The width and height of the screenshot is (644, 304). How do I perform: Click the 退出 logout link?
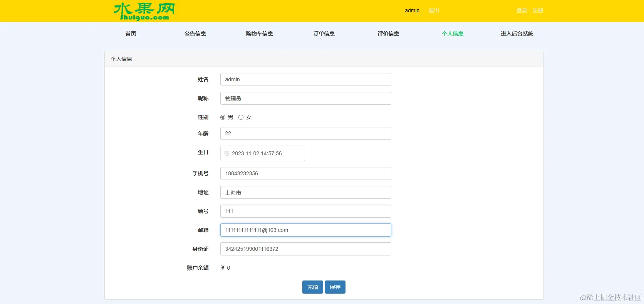click(434, 10)
